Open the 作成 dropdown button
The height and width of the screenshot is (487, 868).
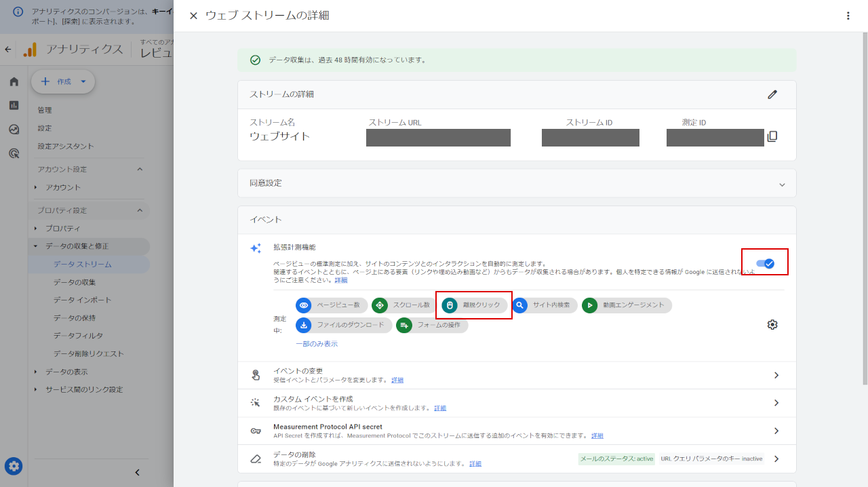[x=63, y=81]
